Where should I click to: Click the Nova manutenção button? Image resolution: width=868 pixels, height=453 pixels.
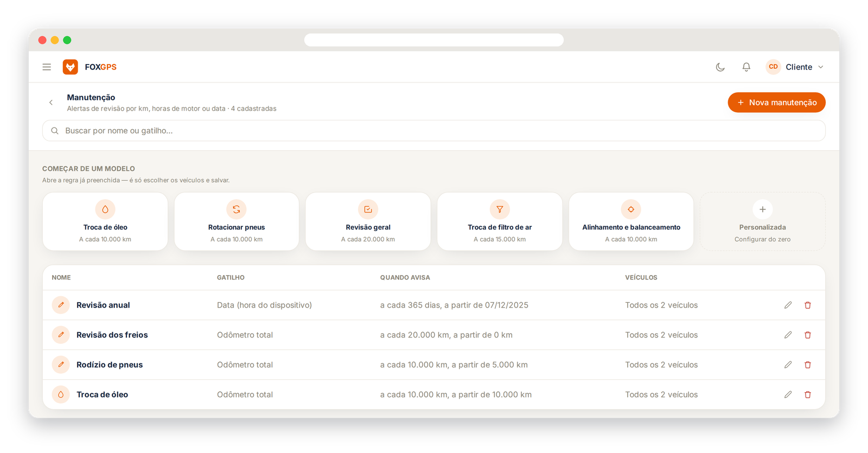776,103
